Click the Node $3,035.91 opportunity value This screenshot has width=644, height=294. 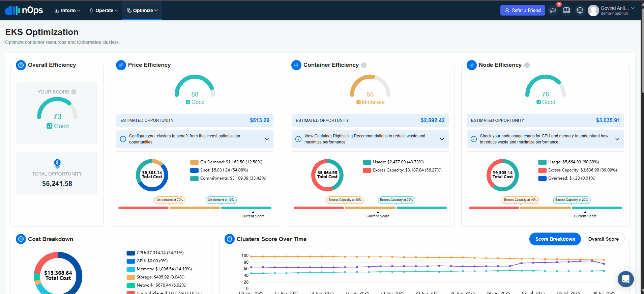608,121
